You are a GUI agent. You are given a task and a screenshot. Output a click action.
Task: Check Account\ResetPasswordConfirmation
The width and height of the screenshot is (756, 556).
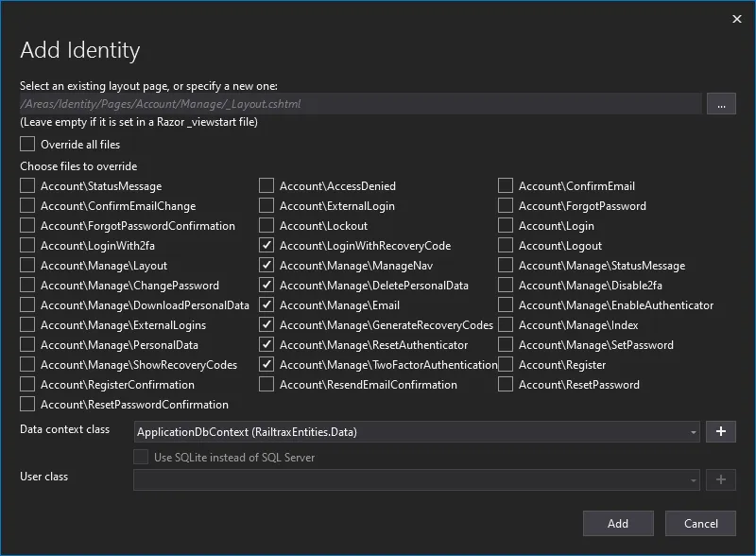click(x=27, y=404)
